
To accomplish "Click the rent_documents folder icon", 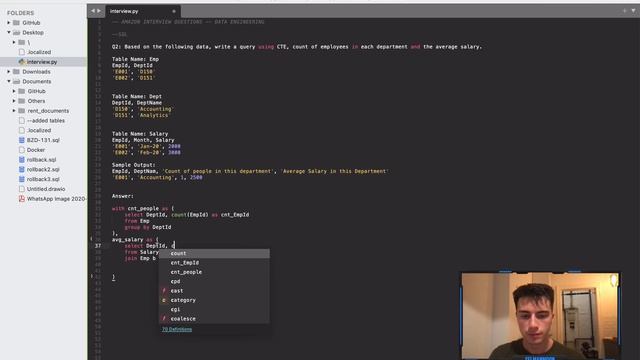I will 22,111.
